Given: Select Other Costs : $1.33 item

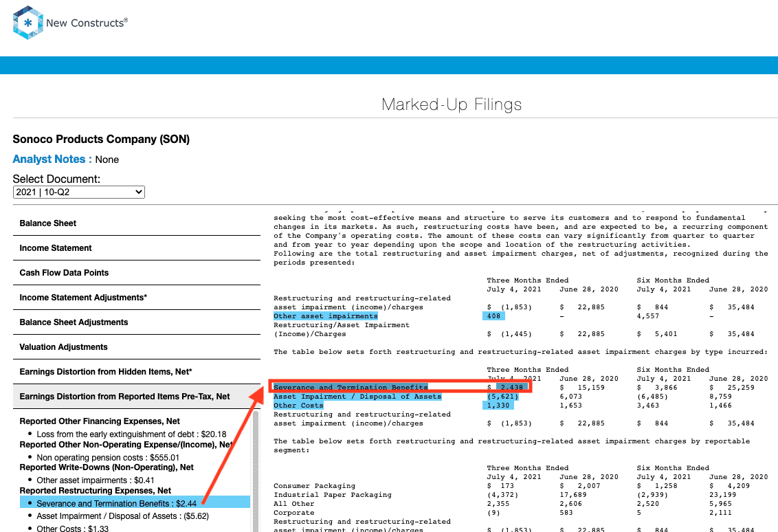Looking at the screenshot, I should (x=72, y=528).
